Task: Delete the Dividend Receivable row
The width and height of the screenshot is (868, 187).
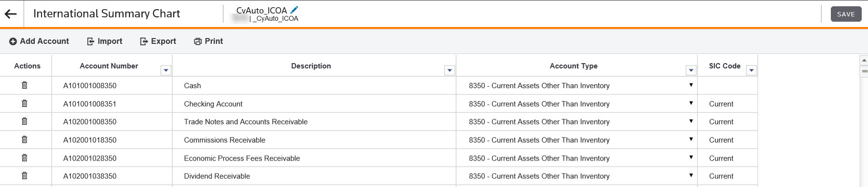Action: 25,176
